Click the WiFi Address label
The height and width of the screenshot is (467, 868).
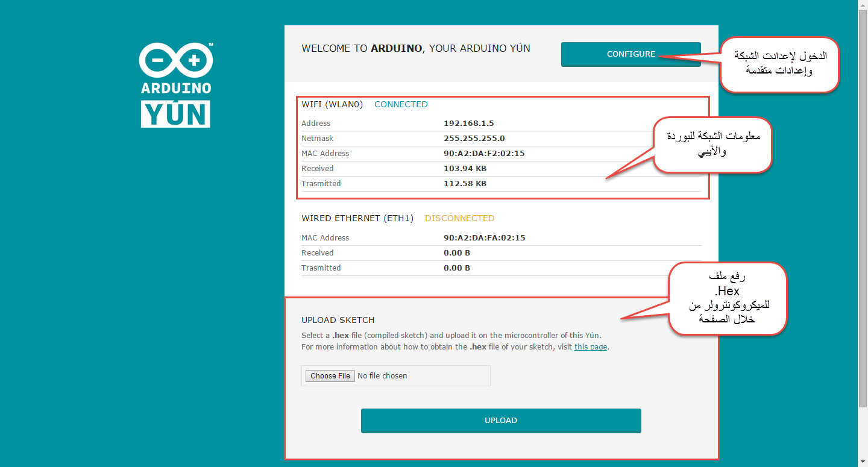316,124
